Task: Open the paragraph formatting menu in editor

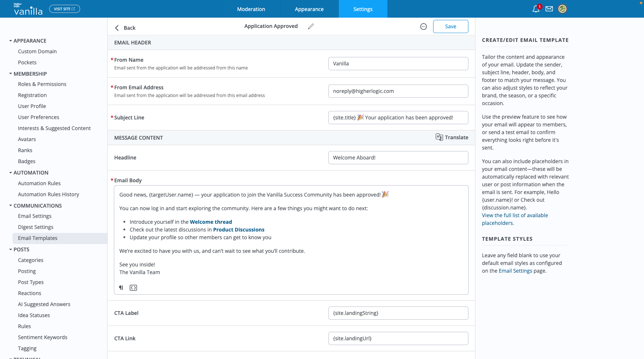Action: [121, 288]
